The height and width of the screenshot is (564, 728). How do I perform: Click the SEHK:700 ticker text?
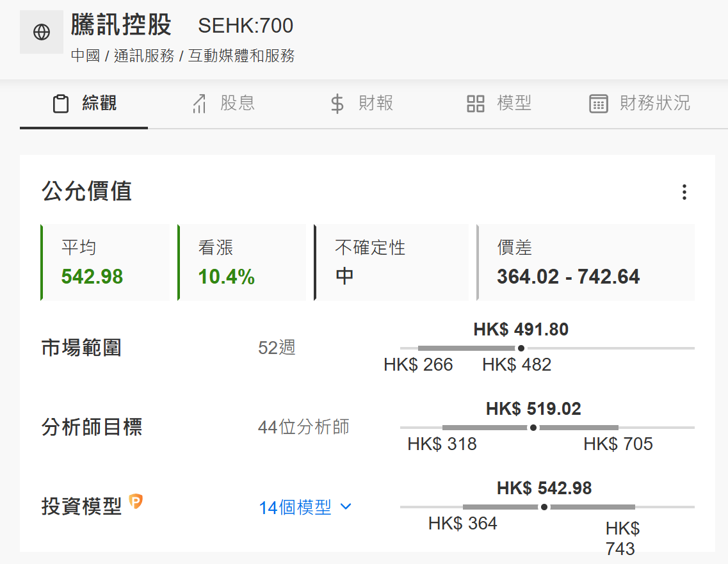click(246, 26)
